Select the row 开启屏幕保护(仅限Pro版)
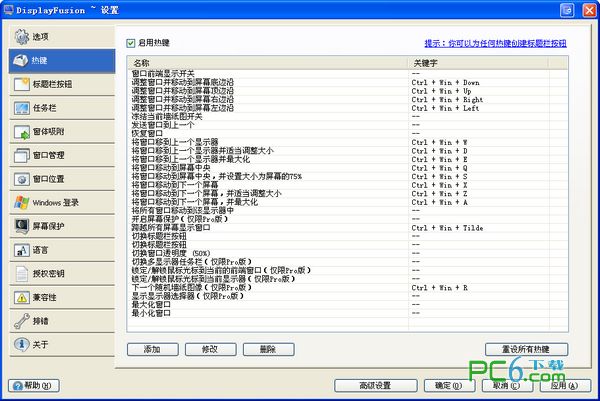The width and height of the screenshot is (600, 401). tap(347, 219)
